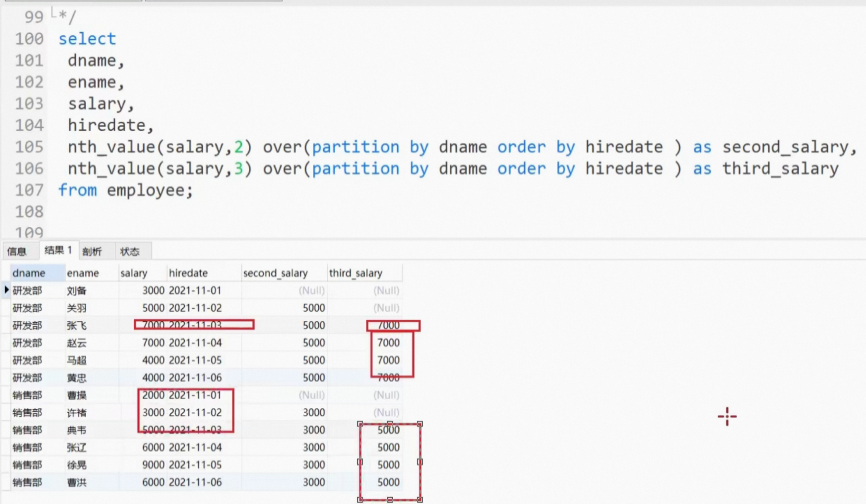Click 'from' keyword on line 107
This screenshot has height=504, width=866.
click(x=77, y=190)
